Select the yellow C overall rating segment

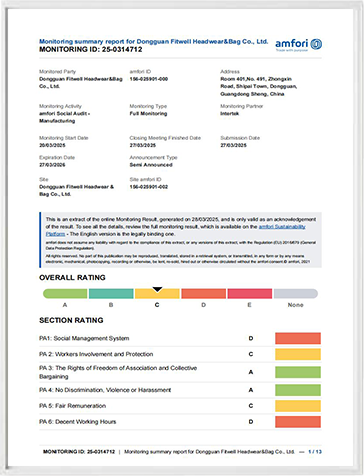point(157,294)
